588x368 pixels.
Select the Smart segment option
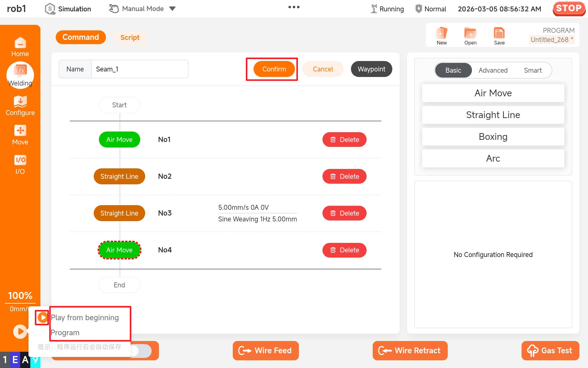[x=533, y=70]
